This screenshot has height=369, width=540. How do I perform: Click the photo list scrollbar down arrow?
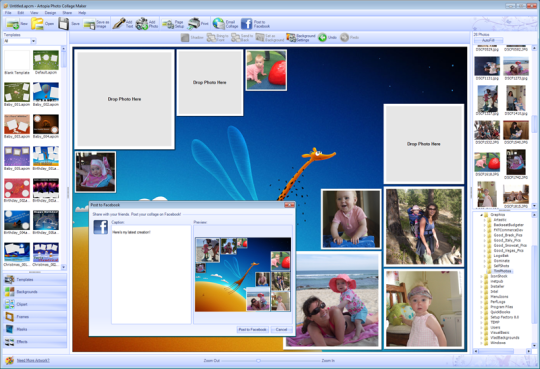[x=534, y=206]
